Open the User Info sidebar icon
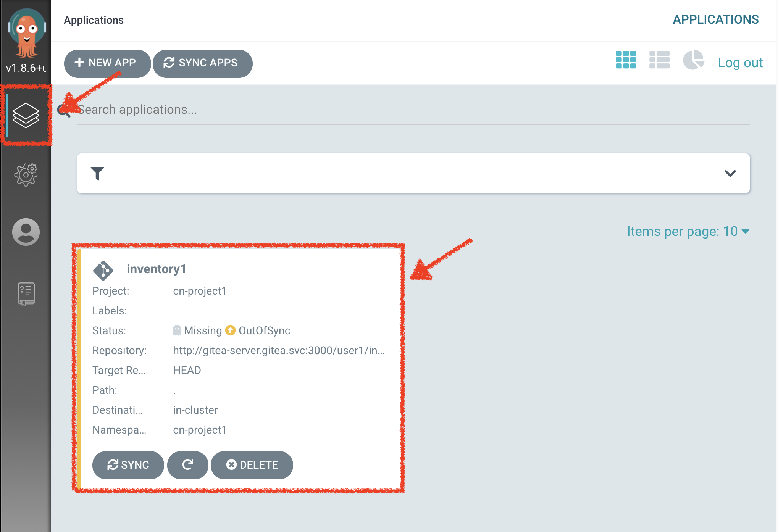Viewport: 778px width, 532px height. [x=26, y=232]
